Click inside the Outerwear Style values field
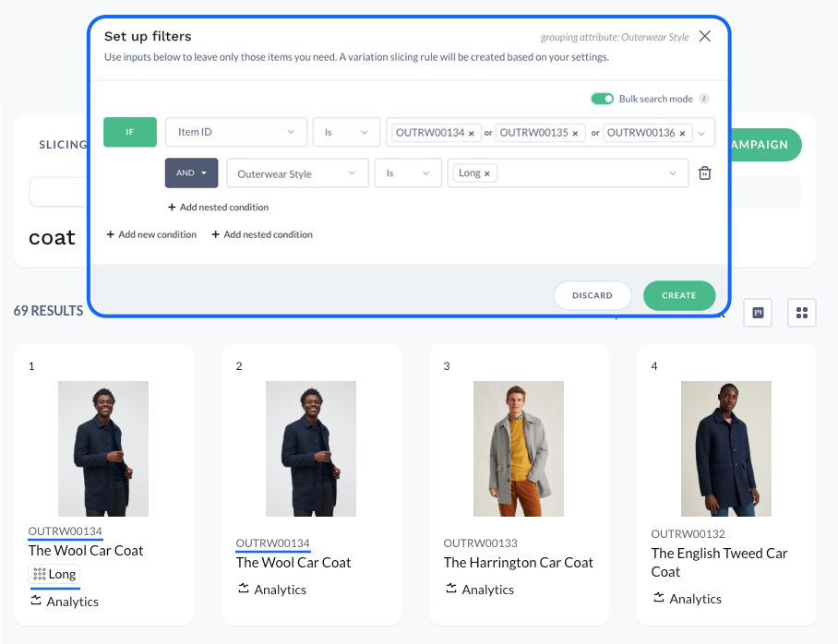The image size is (838, 644). coord(568,173)
